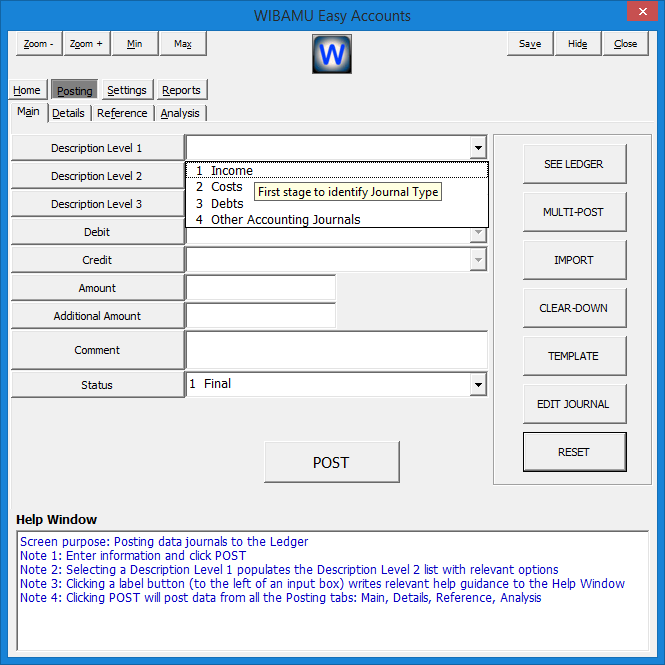Click into the Amount input field

(x=261, y=288)
